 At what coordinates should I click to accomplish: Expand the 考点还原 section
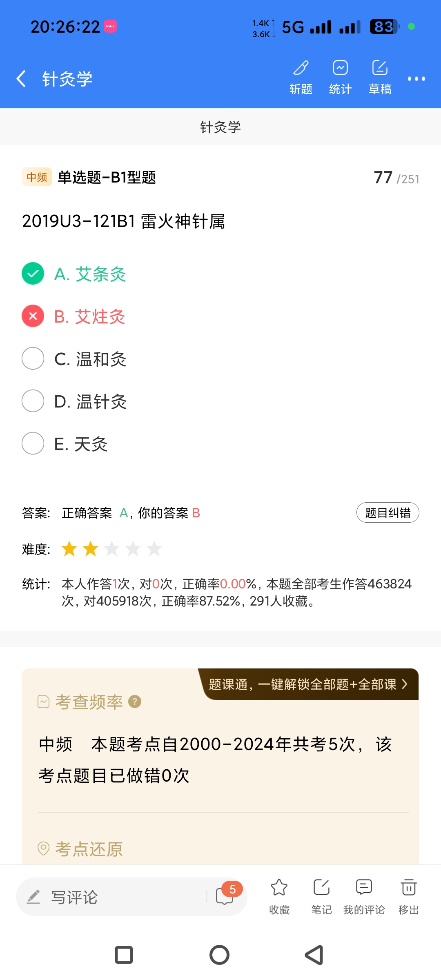(89, 849)
